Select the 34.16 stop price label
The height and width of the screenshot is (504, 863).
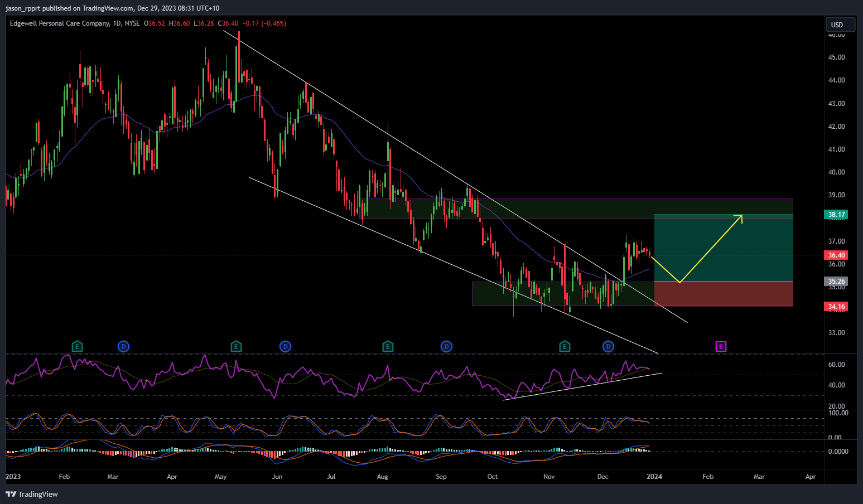tap(836, 307)
